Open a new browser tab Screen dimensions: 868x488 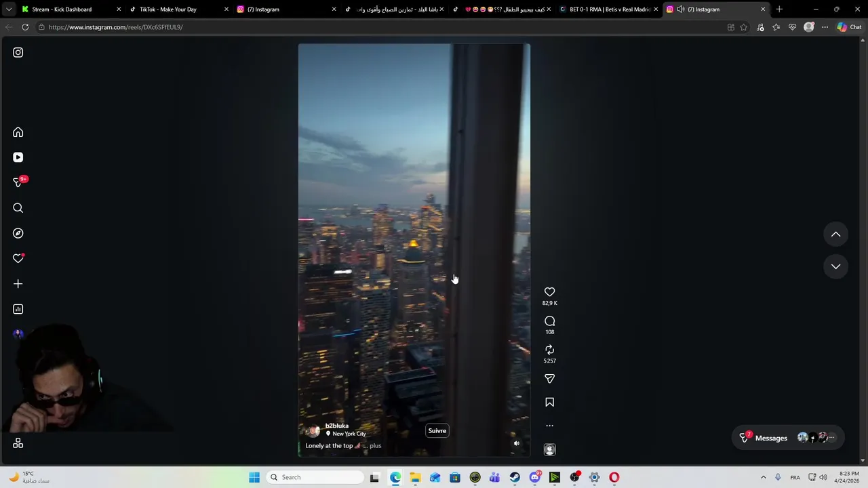779,9
